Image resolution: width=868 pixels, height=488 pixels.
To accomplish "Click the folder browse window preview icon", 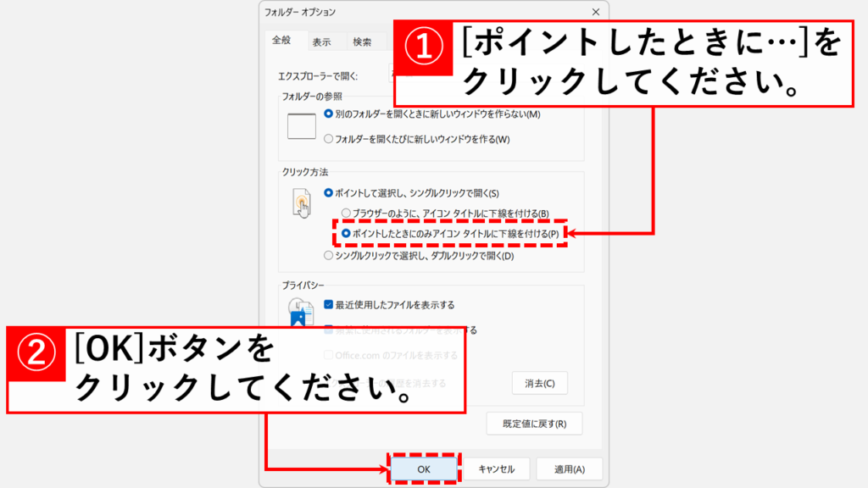I will coord(302,126).
